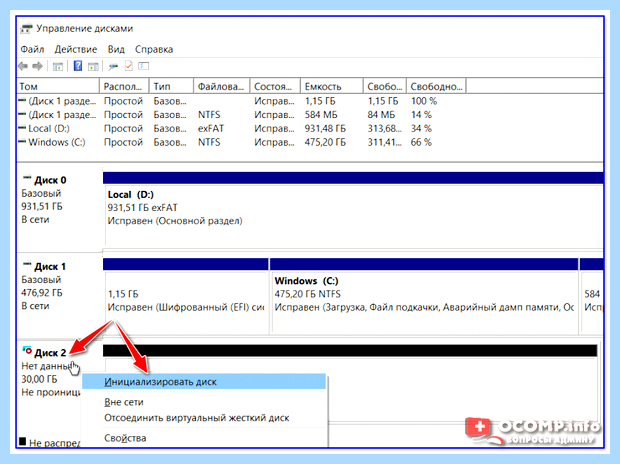The image size is (620, 464).
Task: Select the 1,15 ГБ capacity cell
Action: click(x=320, y=101)
